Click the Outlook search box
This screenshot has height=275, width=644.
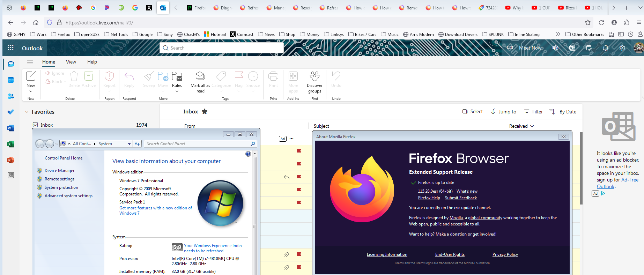222,48
